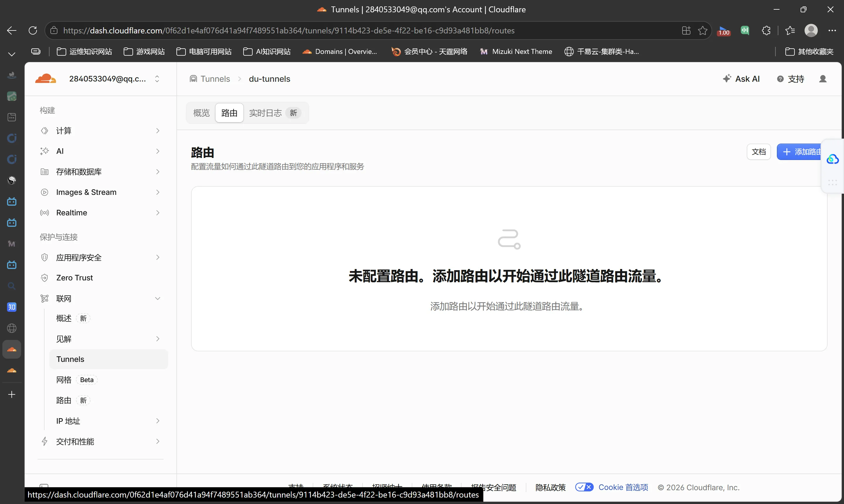
Task: Open the split screen icon in address bar
Action: pos(686,30)
